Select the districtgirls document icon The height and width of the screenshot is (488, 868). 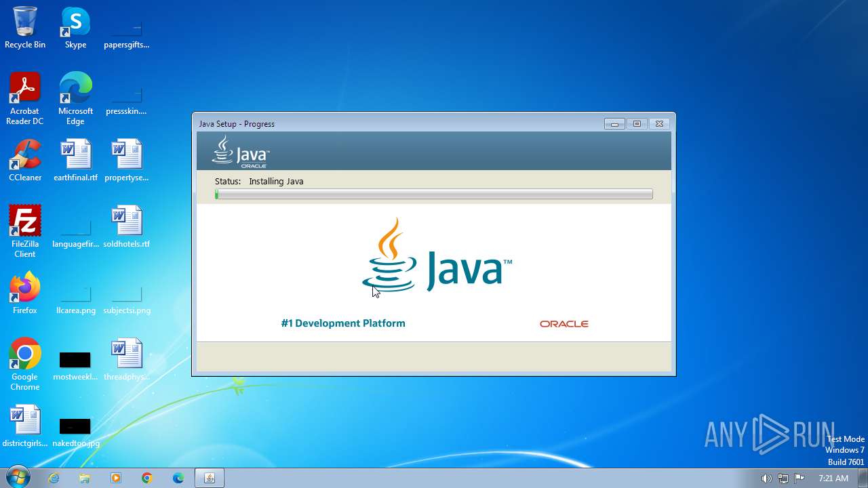coord(25,427)
